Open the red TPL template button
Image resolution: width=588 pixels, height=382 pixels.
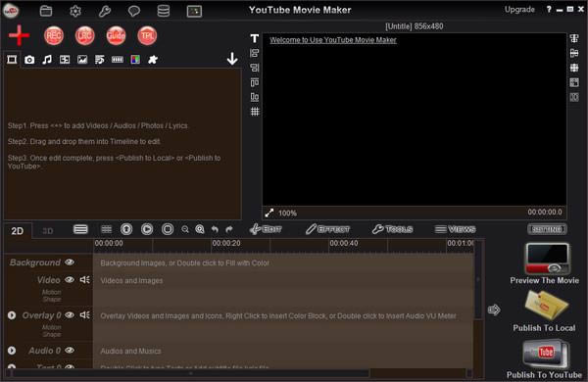147,36
